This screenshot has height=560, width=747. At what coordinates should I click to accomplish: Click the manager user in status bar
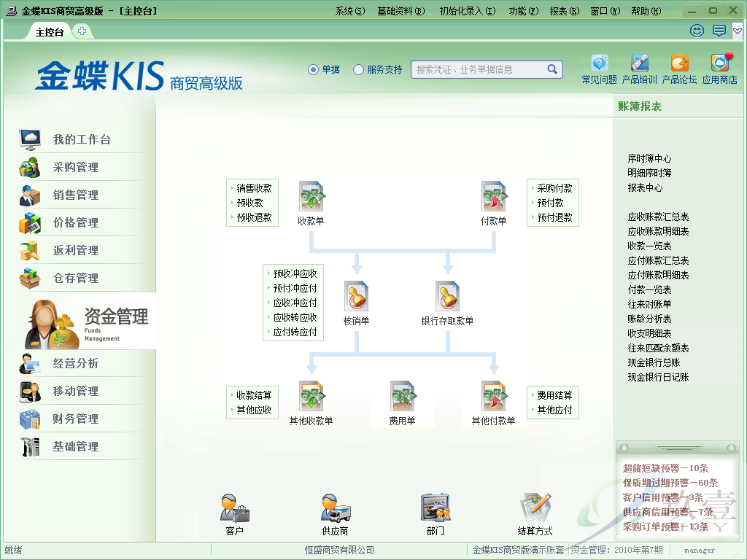coord(700,550)
